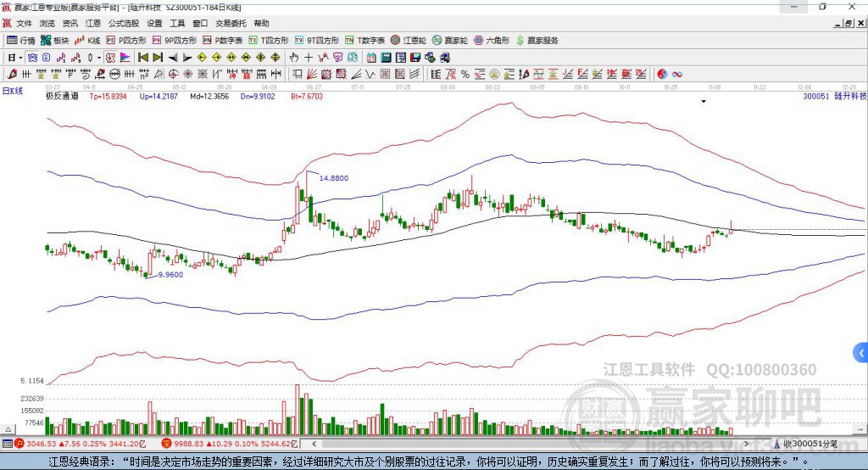Open the 工具 menu
This screenshot has height=470, width=868.
(177, 23)
